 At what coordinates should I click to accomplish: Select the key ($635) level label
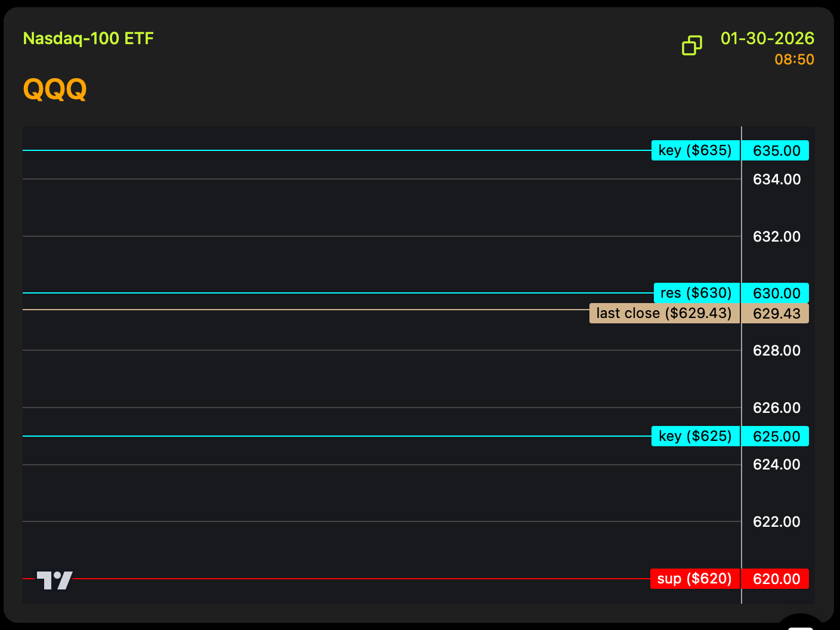695,150
